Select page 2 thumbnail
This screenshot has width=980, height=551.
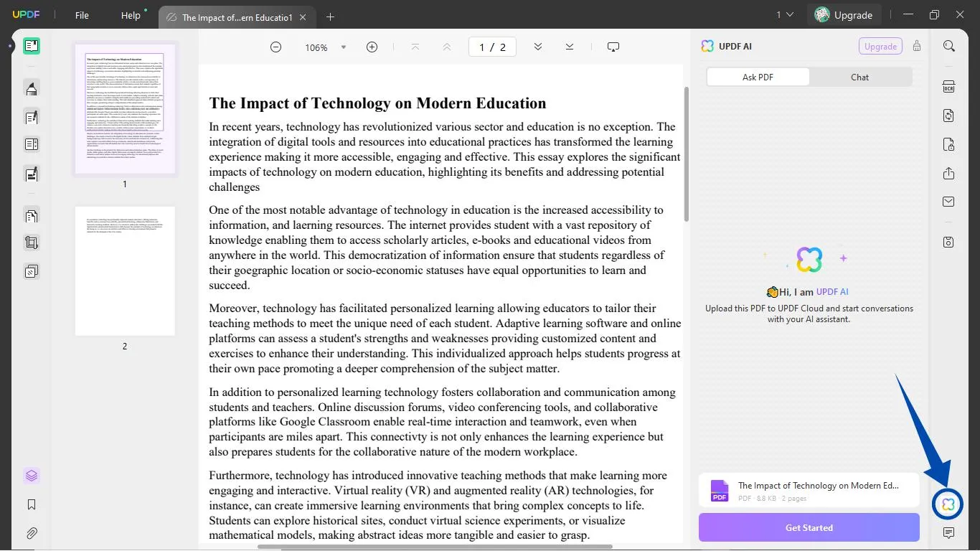(124, 271)
